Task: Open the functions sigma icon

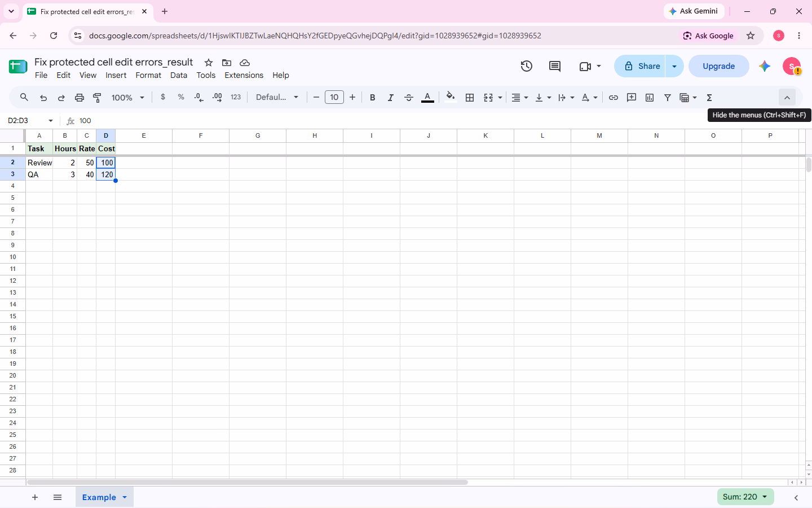Action: [x=709, y=98]
